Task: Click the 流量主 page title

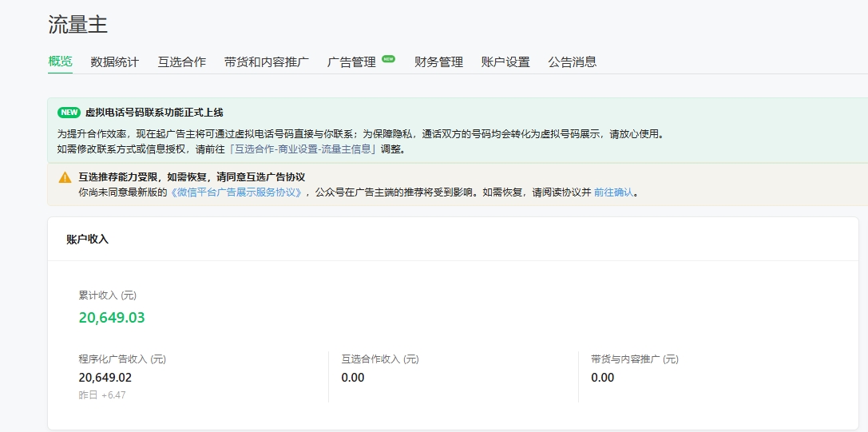Action: (77, 25)
